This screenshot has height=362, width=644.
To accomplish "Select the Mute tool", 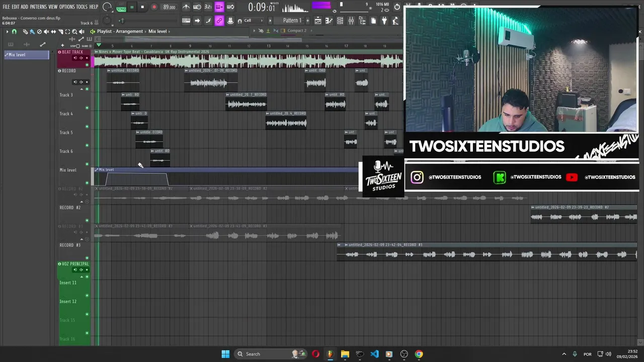I will (x=46, y=31).
